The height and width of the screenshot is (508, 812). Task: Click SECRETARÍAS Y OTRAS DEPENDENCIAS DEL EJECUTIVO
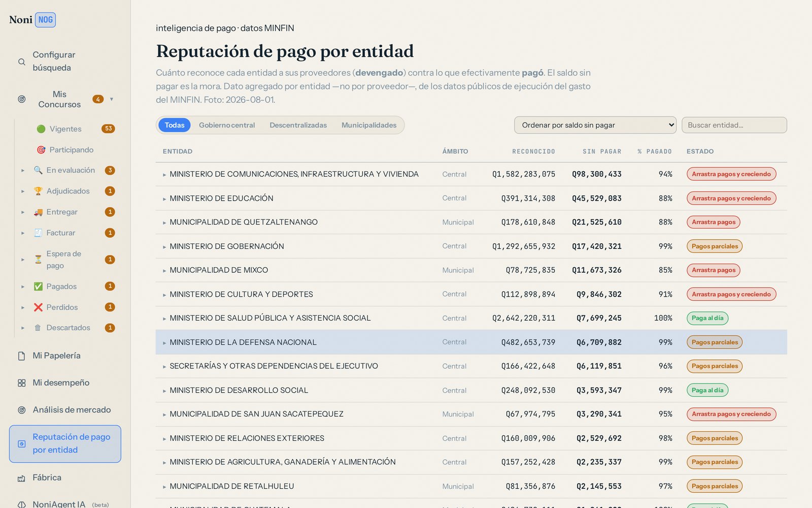(274, 366)
